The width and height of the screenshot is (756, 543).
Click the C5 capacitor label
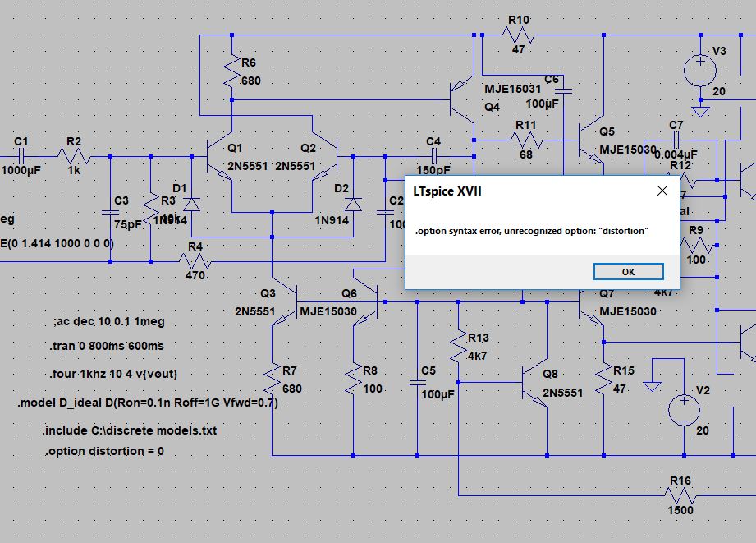click(x=428, y=370)
